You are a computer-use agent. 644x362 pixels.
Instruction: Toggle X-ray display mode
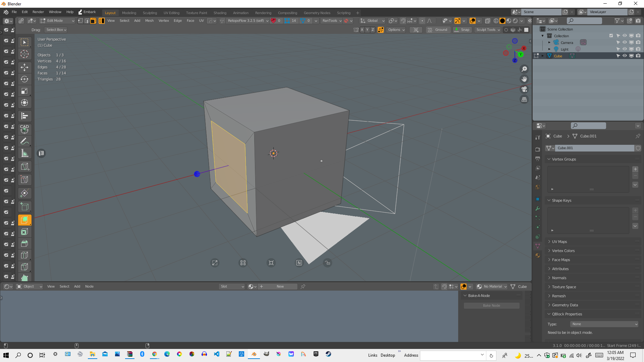[x=487, y=21]
